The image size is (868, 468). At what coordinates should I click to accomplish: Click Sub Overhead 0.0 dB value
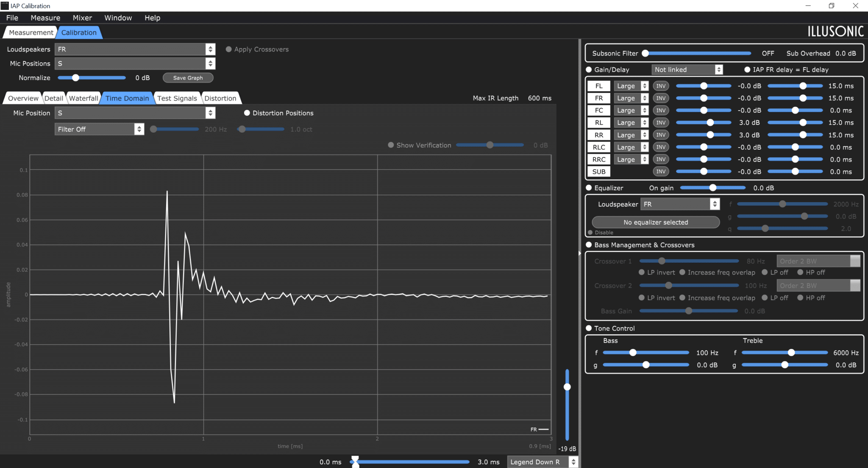[846, 53]
